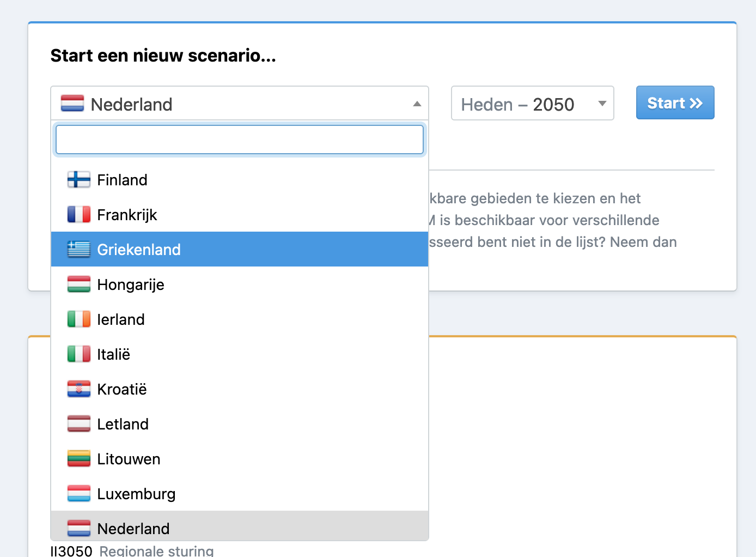This screenshot has width=756, height=557.
Task: Pick Nederland at the bottom of list
Action: [240, 526]
